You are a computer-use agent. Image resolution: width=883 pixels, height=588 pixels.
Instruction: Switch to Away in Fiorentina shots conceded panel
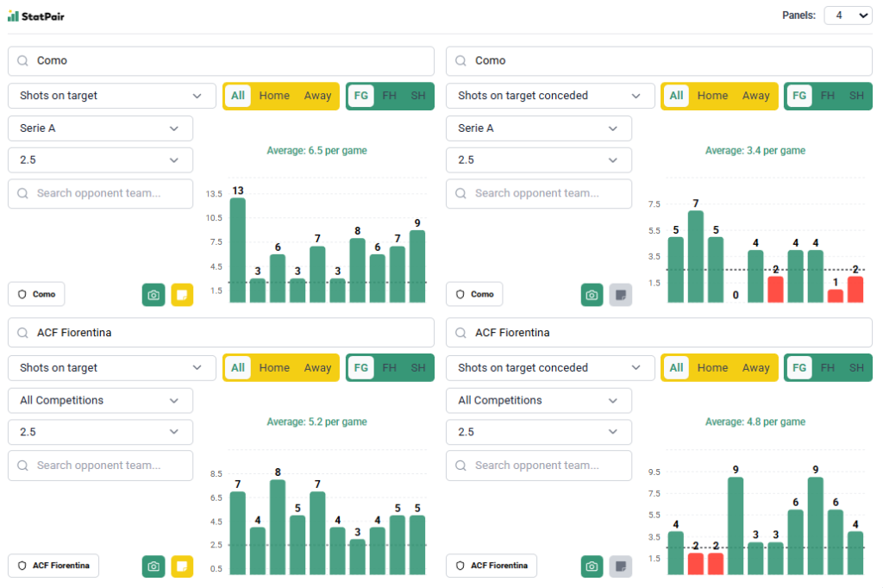click(755, 368)
